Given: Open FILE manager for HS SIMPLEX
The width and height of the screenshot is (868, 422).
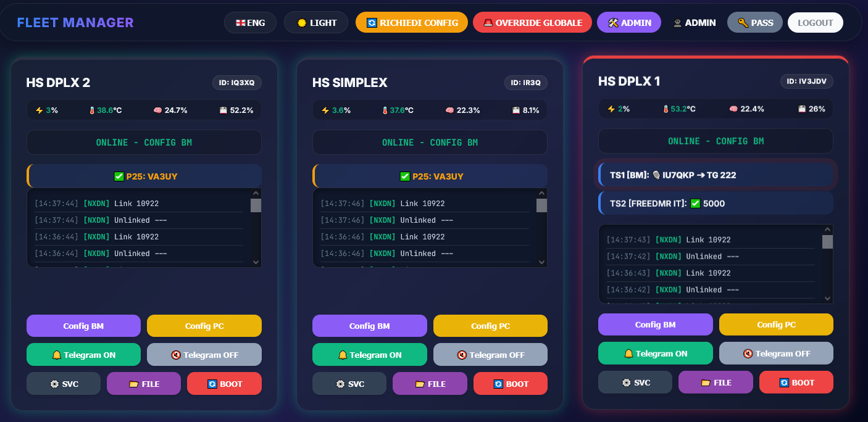Looking at the screenshot, I should coord(430,384).
